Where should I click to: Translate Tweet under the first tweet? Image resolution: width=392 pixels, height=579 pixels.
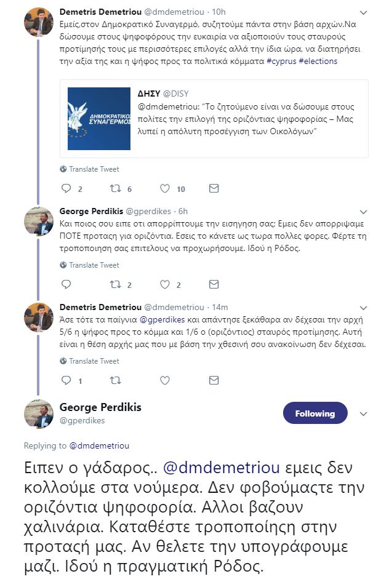point(94,169)
